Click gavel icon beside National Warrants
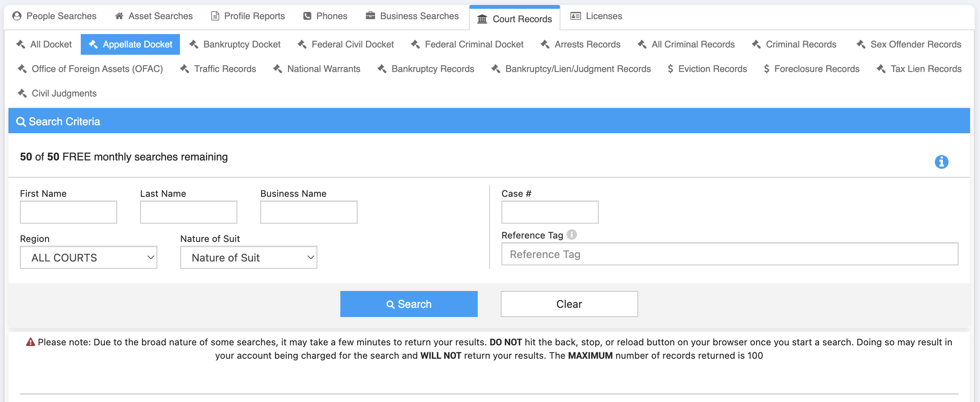Screen dimensions: 980x402 (x=278, y=69)
